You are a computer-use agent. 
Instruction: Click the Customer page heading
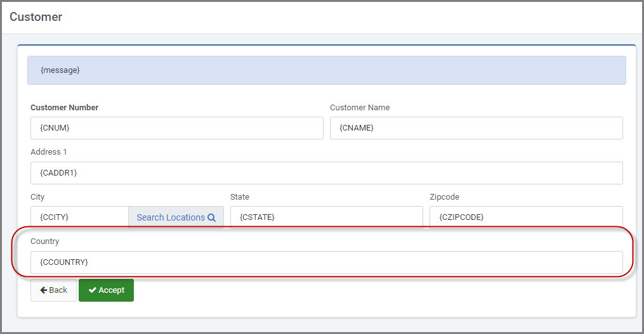pos(36,17)
